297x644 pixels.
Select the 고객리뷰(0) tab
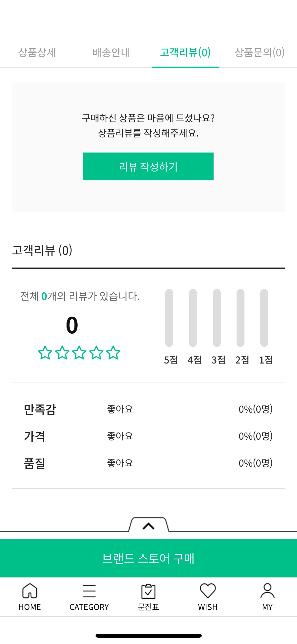click(185, 52)
